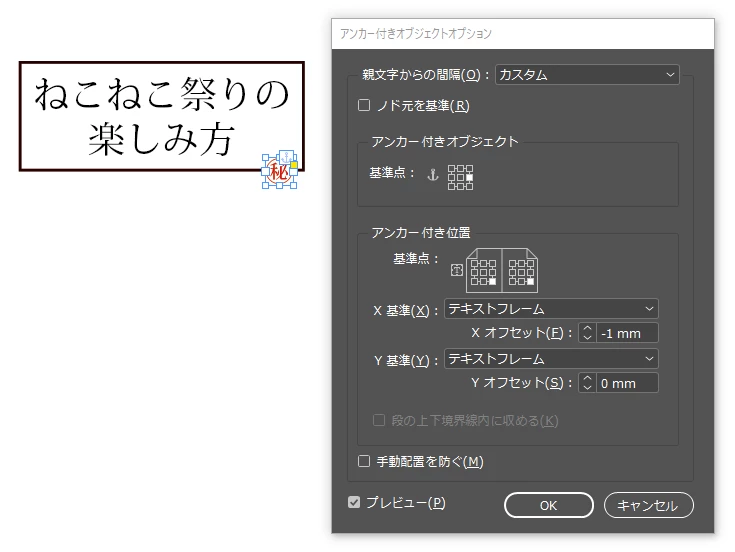Select the red 秘 stamp object on the canvas

tap(279, 172)
